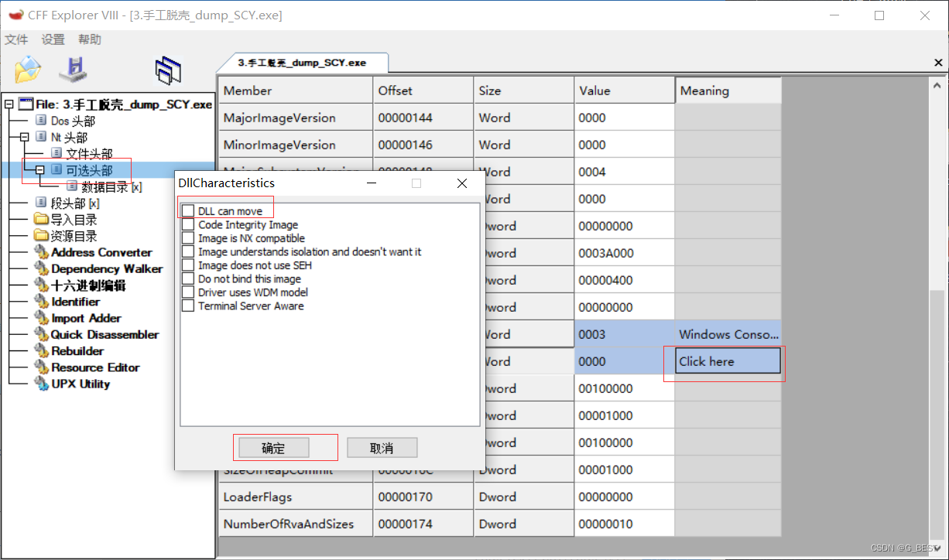The image size is (949, 560).
Task: Click the Rebuilder tool icon
Action: 42,350
